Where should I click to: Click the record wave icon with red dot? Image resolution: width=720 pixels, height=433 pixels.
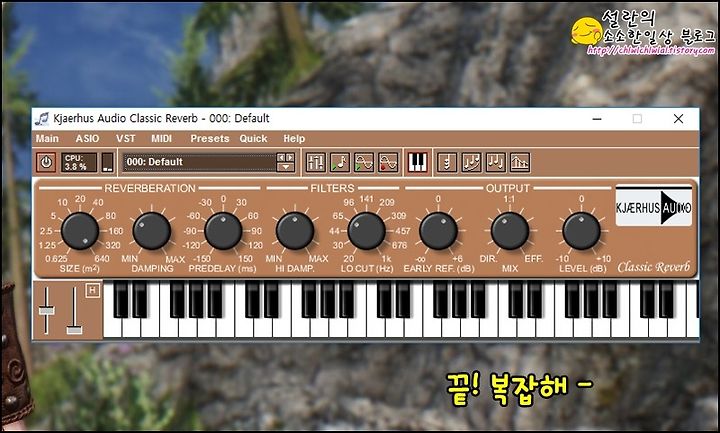388,162
